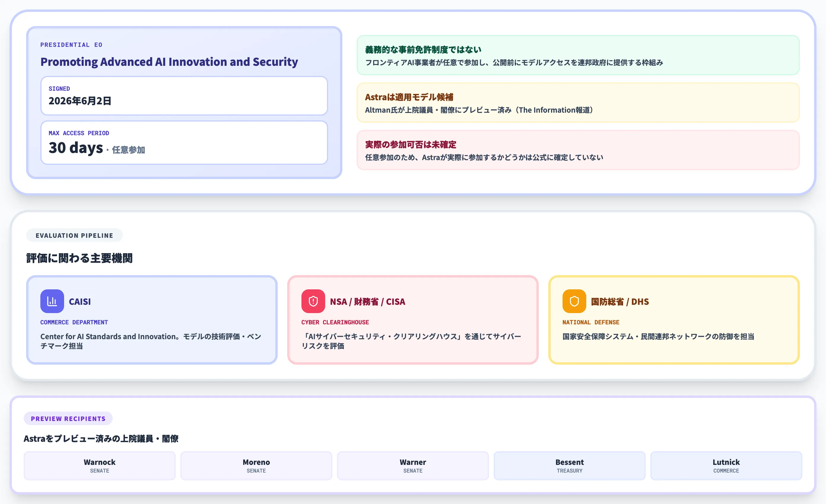826x504 pixels.
Task: Click the 任意参加のため、Astraが実際に参加 description
Action: click(x=484, y=157)
